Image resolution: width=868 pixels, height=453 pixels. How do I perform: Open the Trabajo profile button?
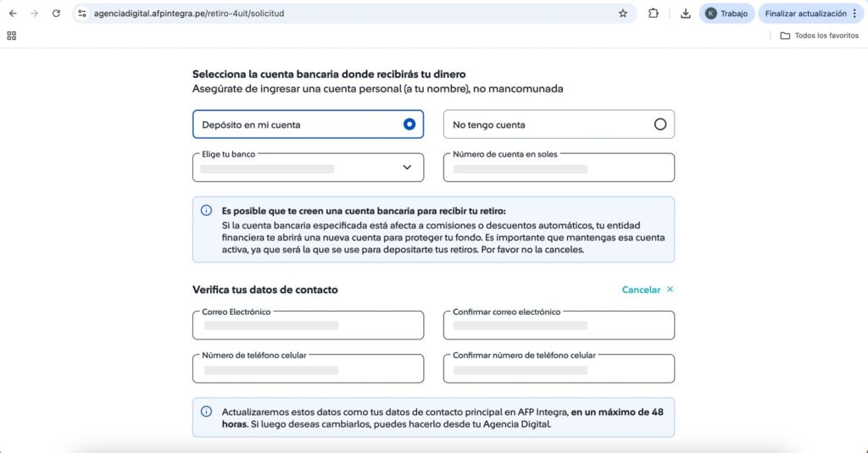click(x=726, y=14)
